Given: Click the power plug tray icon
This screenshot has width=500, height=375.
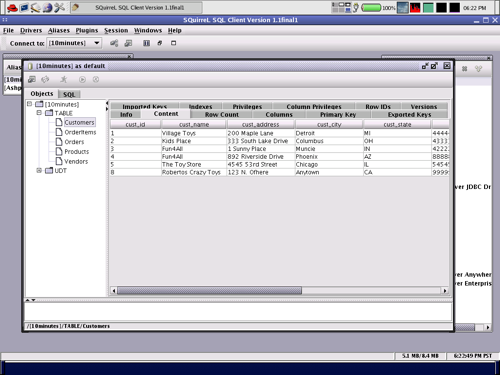Looking at the screenshot, I should 356,7.
